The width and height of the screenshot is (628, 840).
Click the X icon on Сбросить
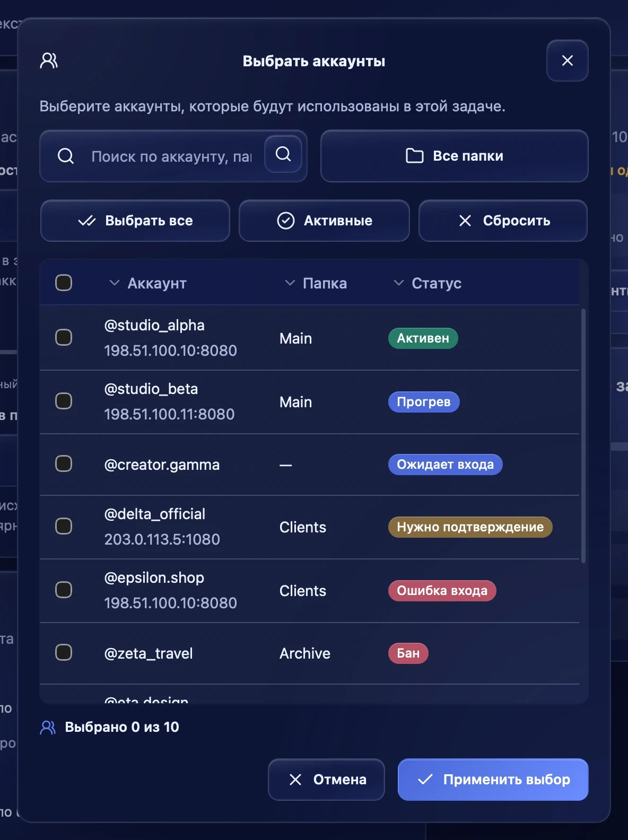(465, 221)
